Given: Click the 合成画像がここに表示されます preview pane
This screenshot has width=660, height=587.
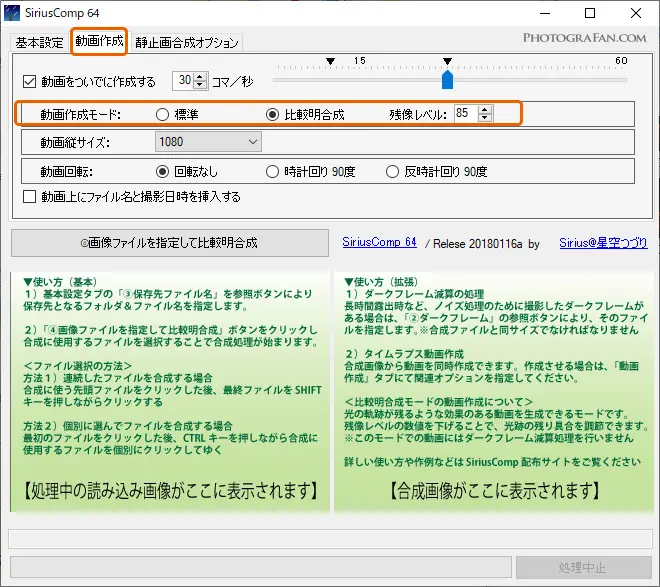Looking at the screenshot, I should (x=494, y=392).
